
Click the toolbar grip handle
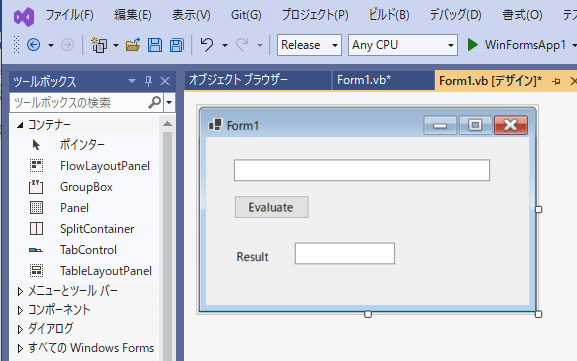[16, 45]
